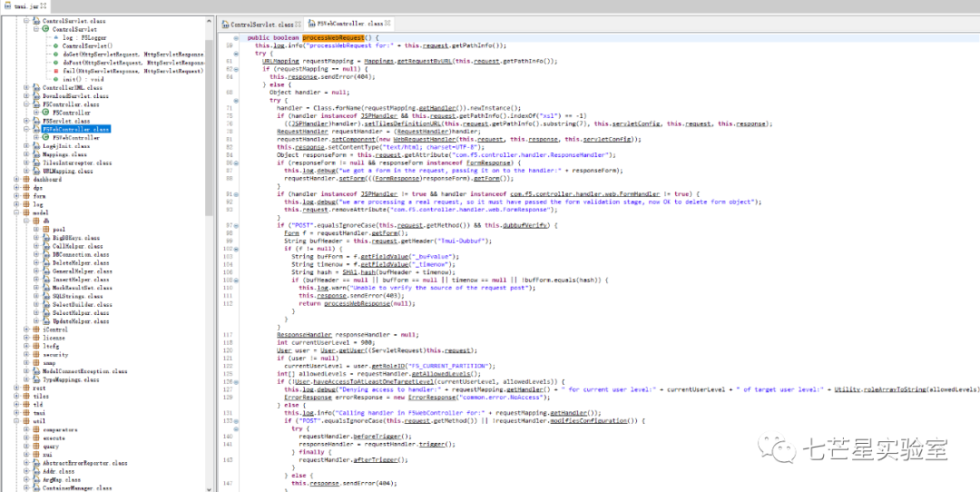Expand the rest package
980x492 pixels.
17,388
